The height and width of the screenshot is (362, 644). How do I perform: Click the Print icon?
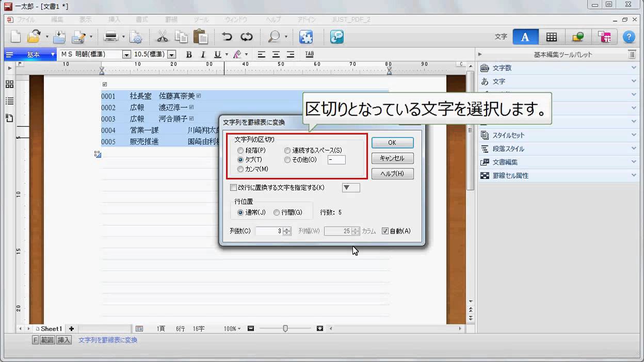point(111,37)
